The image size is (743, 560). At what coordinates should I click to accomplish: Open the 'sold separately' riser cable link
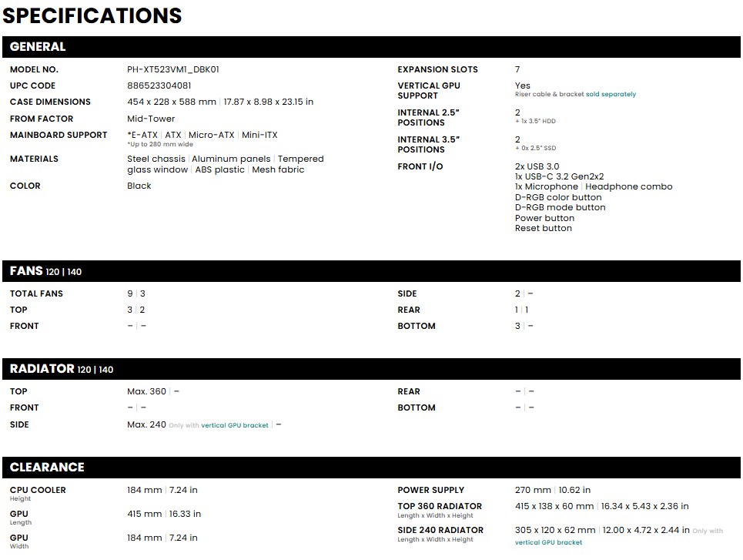point(611,95)
